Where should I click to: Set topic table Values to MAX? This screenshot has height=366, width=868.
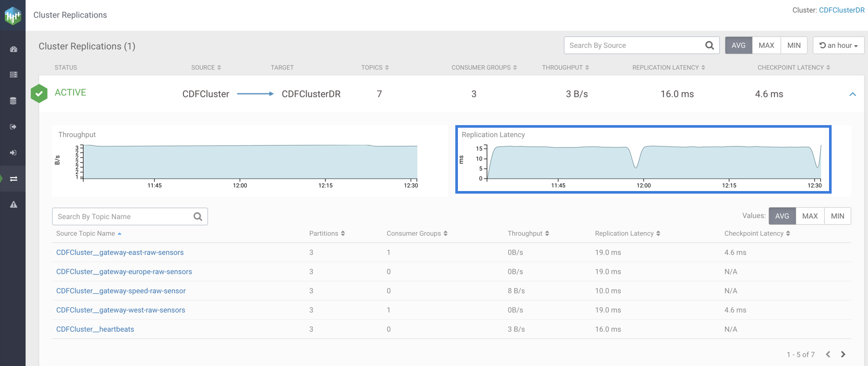tap(810, 216)
